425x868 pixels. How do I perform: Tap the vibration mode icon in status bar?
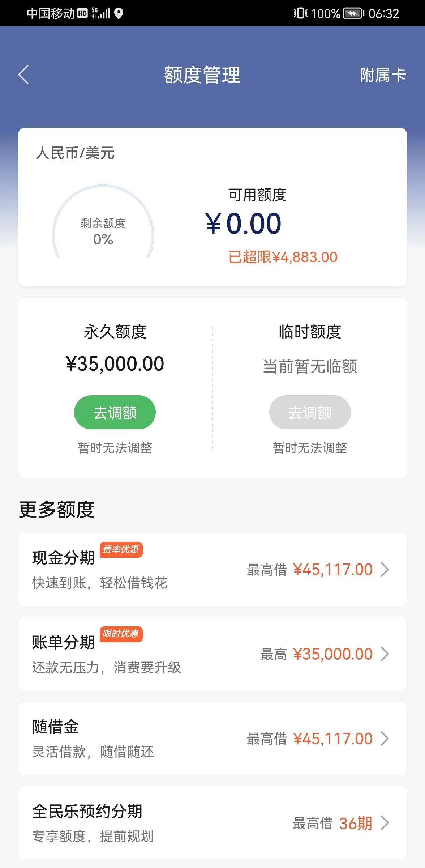(x=301, y=14)
